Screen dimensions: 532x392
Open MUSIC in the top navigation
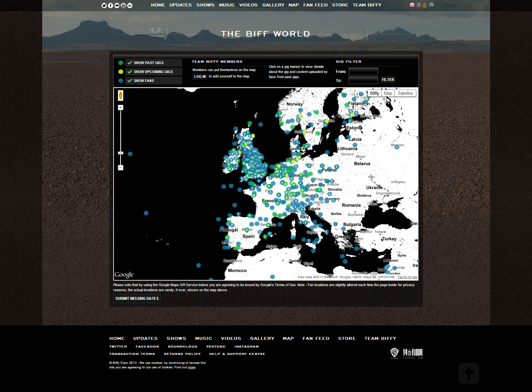pyautogui.click(x=227, y=5)
